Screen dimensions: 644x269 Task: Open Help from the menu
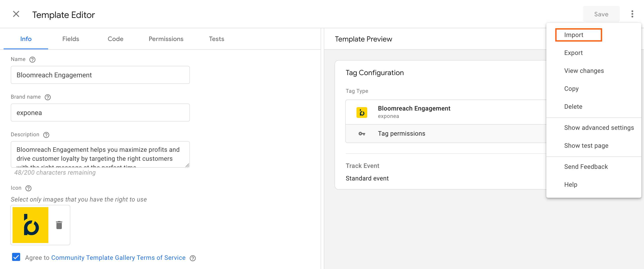click(x=593, y=185)
